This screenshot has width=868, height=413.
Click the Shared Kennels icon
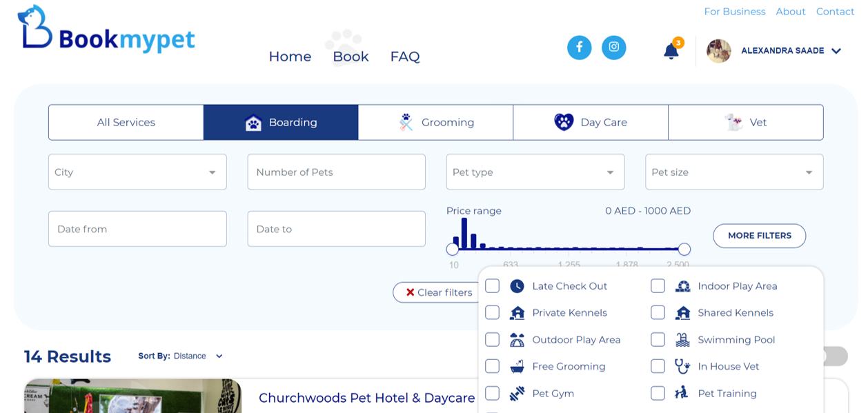coord(682,313)
